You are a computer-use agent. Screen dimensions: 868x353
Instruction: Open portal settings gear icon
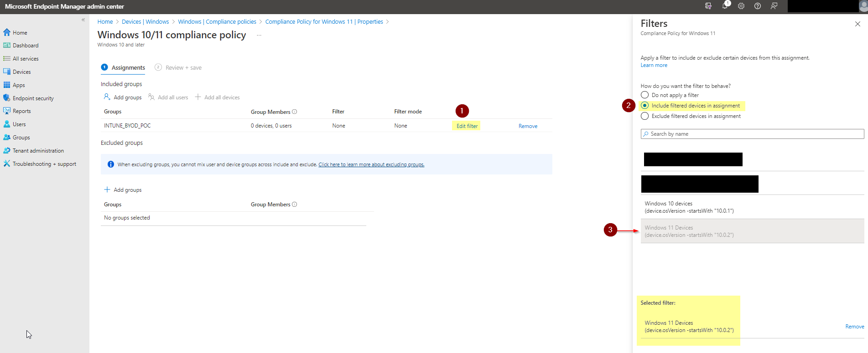[x=741, y=6]
